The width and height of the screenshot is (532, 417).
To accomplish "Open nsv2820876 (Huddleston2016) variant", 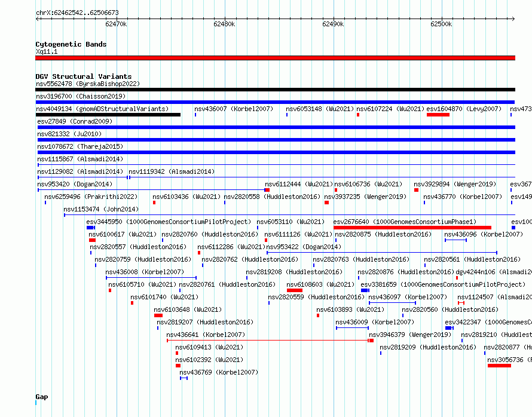I will 406,272.
